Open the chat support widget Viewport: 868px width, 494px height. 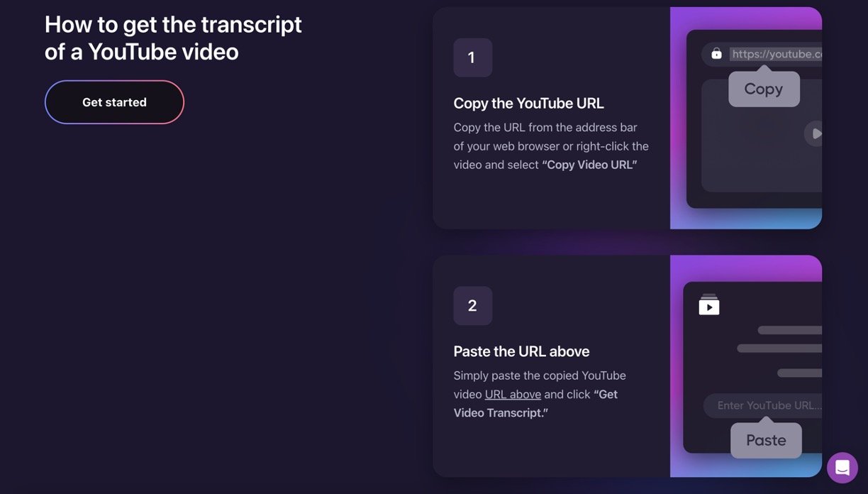[x=842, y=468]
